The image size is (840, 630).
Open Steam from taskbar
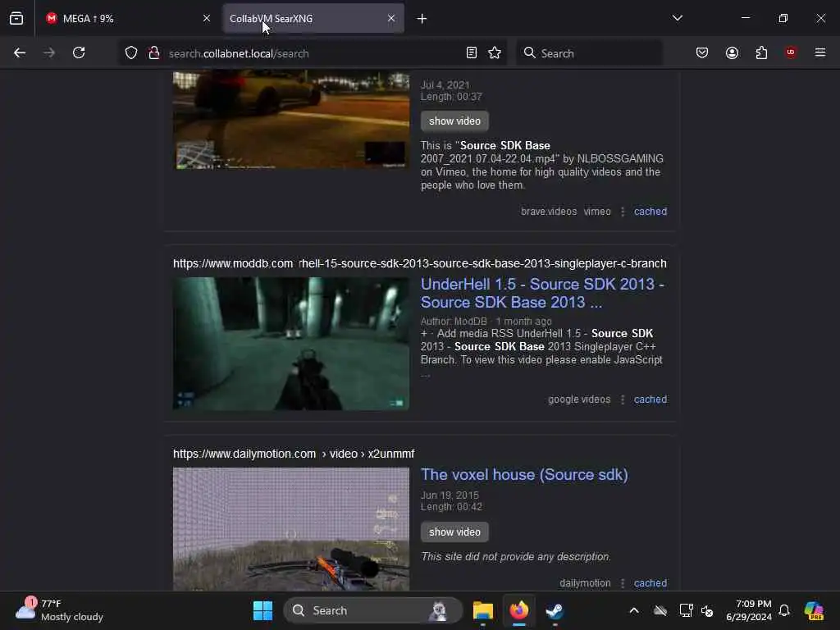click(555, 610)
